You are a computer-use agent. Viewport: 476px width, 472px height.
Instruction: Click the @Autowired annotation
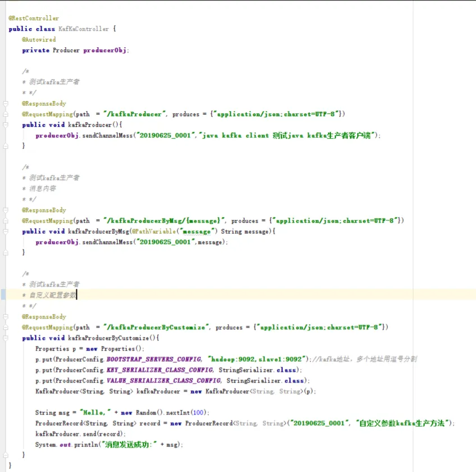(39, 39)
